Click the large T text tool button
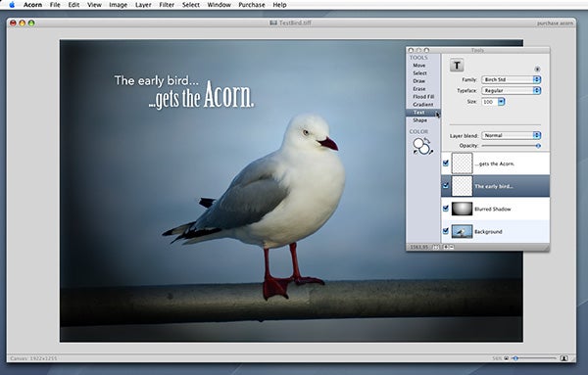Viewport: 588px width, 375px height. pyautogui.click(x=457, y=66)
